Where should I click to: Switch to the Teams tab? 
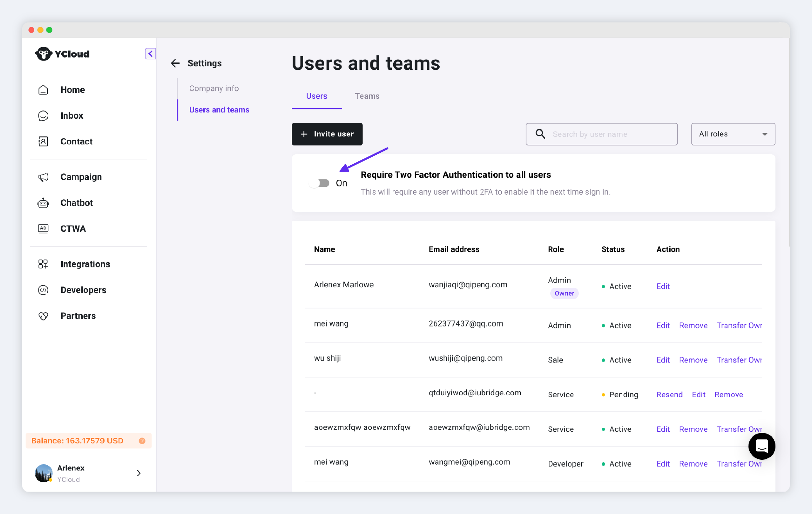click(367, 96)
